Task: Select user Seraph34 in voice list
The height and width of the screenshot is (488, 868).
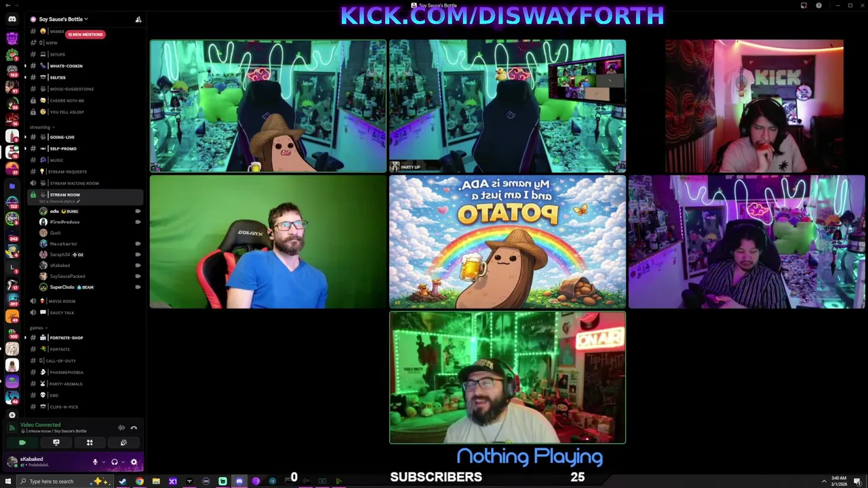Action: (x=90, y=254)
